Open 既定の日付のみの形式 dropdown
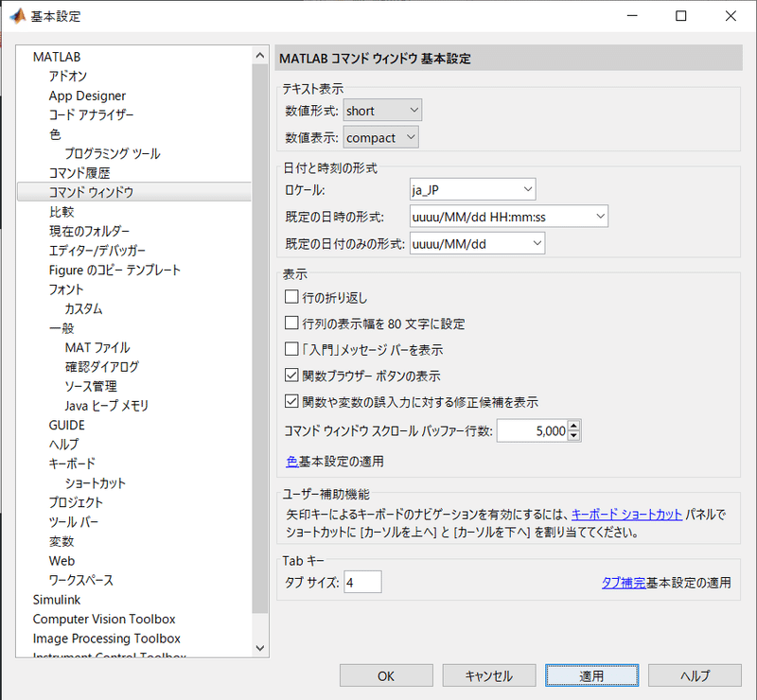This screenshot has height=700, width=757. tap(478, 243)
